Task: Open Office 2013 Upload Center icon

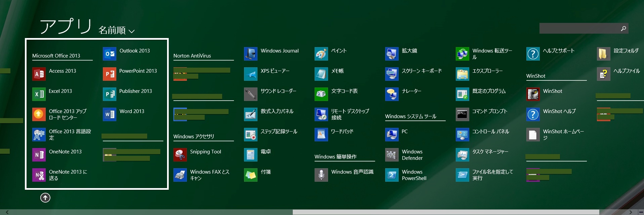Action: 39,114
